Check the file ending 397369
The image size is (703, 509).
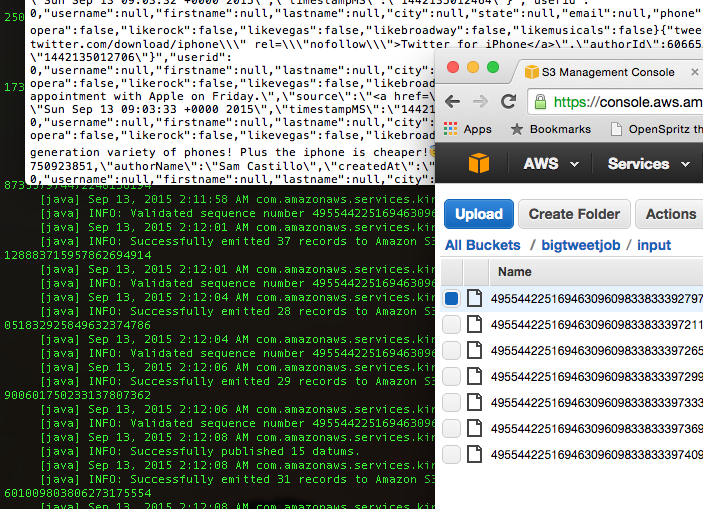tap(451, 428)
